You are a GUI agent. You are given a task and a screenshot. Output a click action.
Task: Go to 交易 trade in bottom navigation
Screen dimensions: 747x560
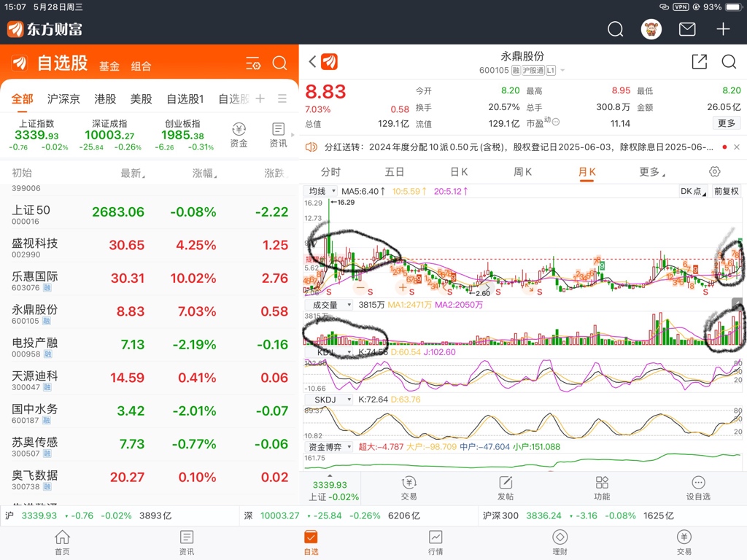click(684, 542)
